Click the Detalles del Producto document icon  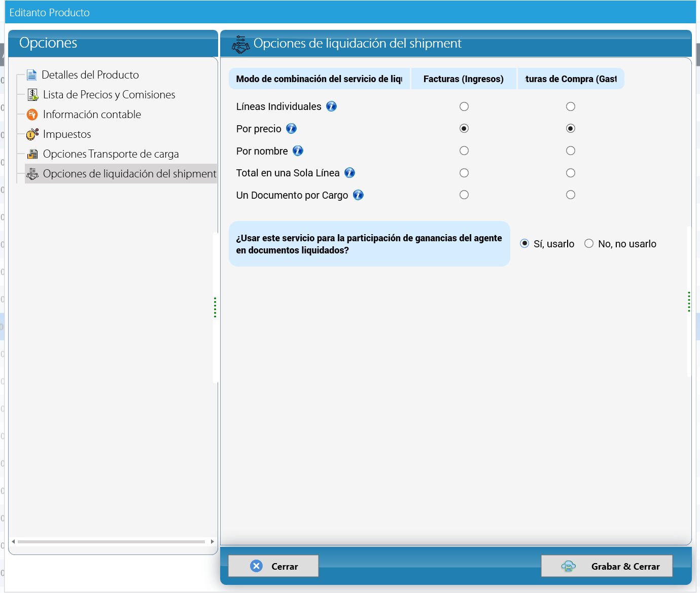click(32, 75)
